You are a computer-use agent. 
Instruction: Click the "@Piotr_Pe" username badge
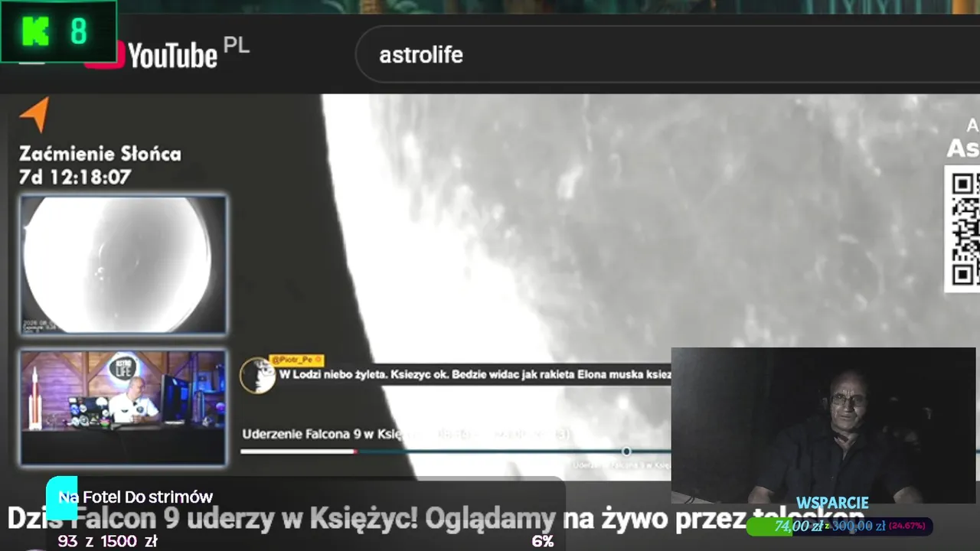pyautogui.click(x=296, y=360)
